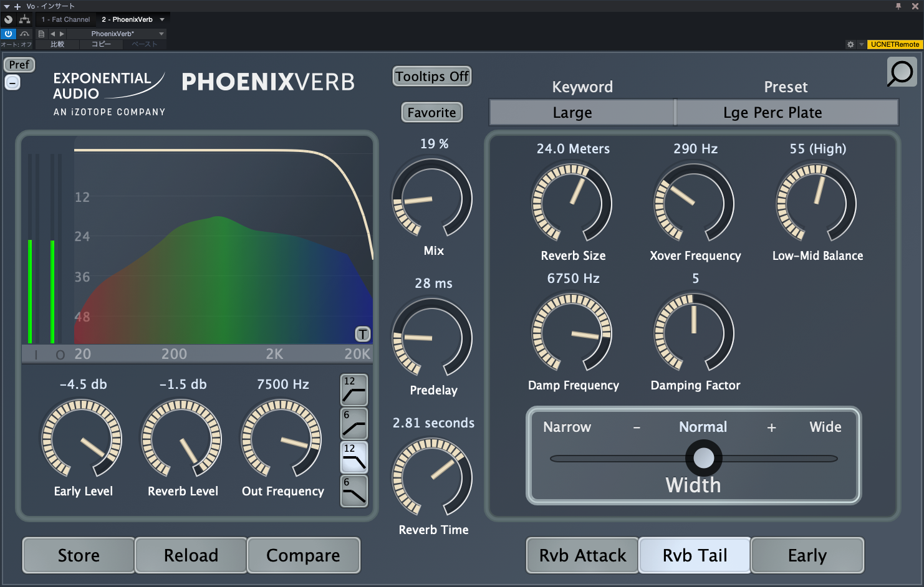The height and width of the screenshot is (587, 924).
Task: Click the Compare button
Action: pos(303,555)
